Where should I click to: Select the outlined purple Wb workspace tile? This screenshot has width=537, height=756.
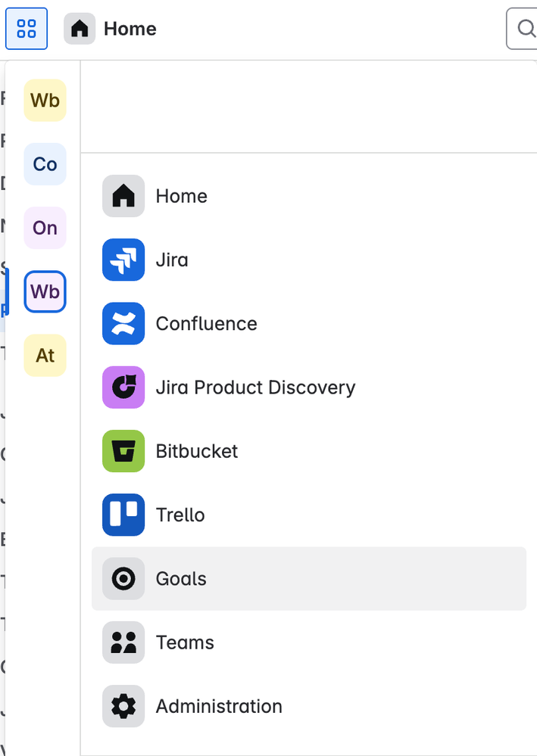(x=45, y=291)
